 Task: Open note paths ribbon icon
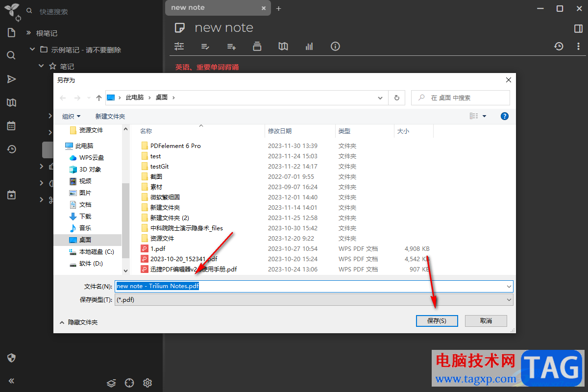[x=257, y=46]
